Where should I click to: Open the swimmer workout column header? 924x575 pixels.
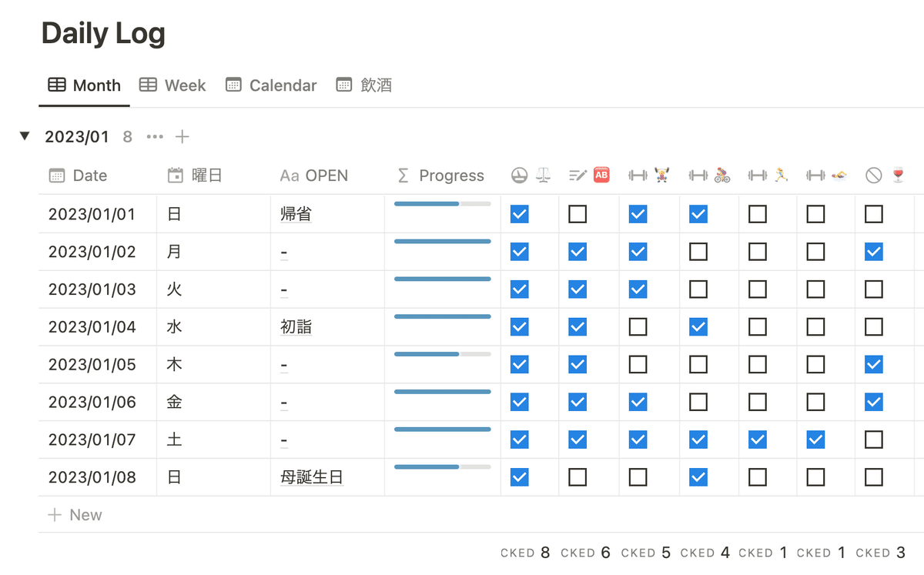(826, 176)
